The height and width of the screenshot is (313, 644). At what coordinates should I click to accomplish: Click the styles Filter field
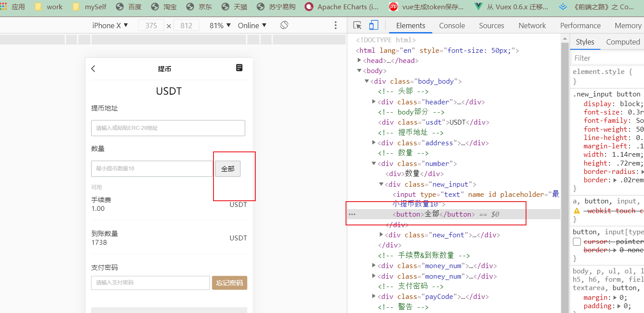coord(608,58)
